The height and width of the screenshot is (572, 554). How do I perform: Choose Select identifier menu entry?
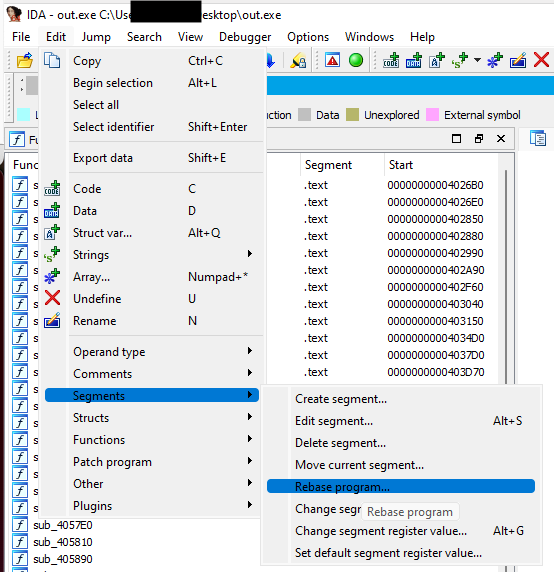point(152,127)
